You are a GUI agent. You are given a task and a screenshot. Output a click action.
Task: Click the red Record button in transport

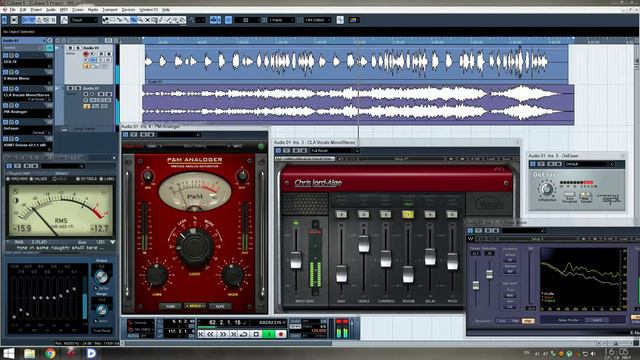click(281, 334)
